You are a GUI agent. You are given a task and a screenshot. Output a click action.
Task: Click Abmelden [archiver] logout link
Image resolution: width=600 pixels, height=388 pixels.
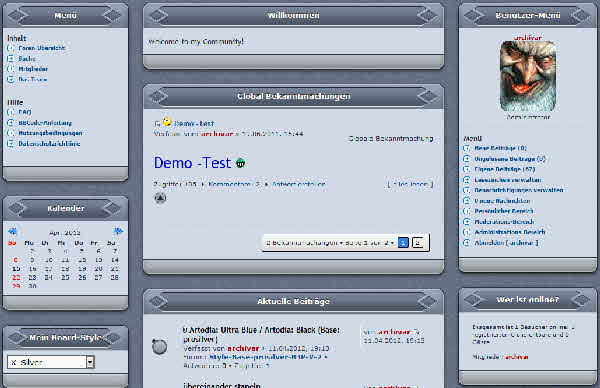[x=506, y=243]
